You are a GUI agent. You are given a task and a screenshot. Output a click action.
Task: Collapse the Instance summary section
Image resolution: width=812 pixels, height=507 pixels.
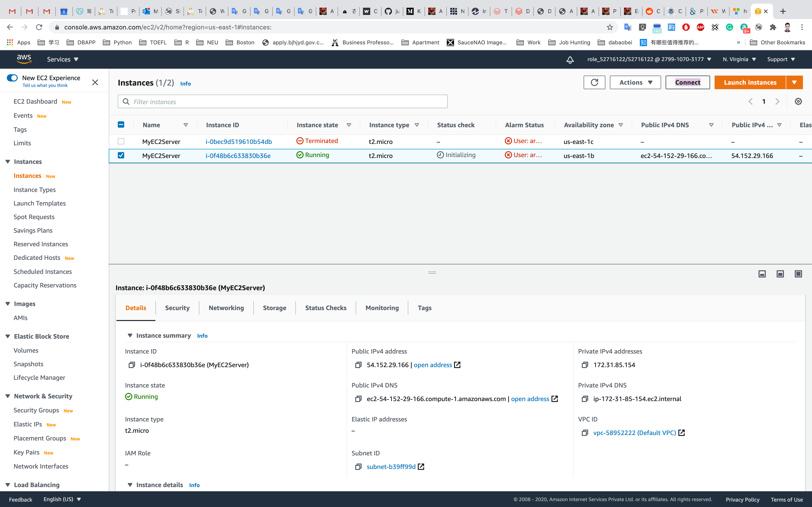click(130, 336)
